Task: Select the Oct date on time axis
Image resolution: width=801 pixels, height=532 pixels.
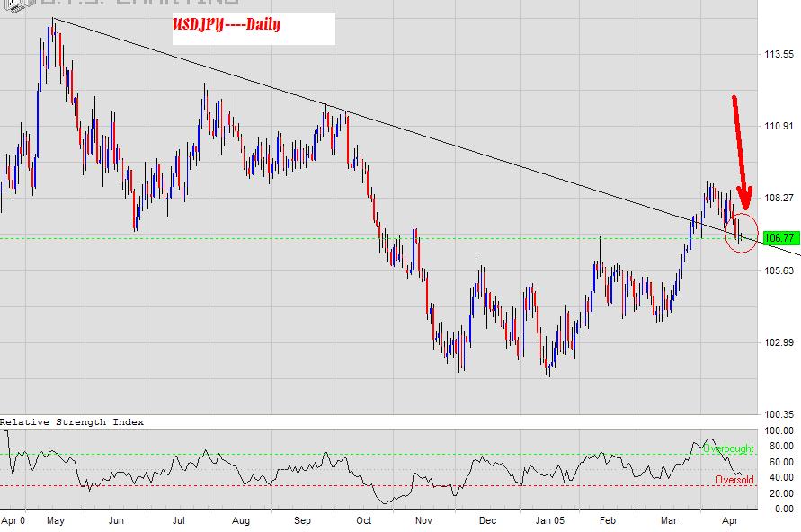Action: [363, 520]
